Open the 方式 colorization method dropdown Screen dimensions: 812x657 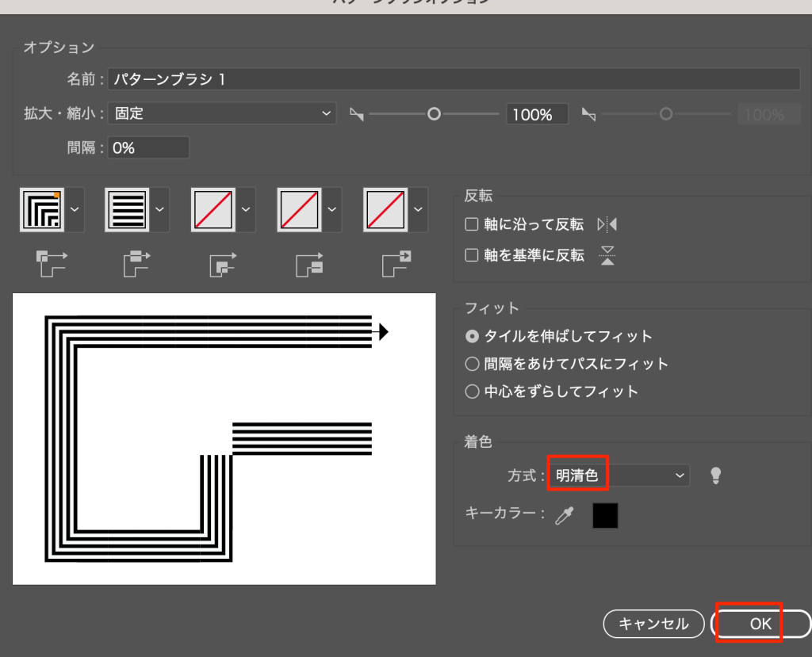(619, 476)
